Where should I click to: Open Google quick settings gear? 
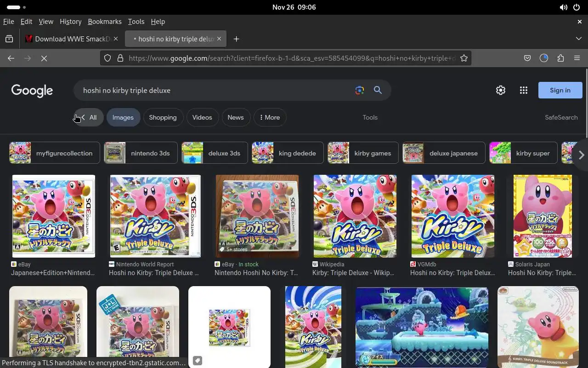501,90
